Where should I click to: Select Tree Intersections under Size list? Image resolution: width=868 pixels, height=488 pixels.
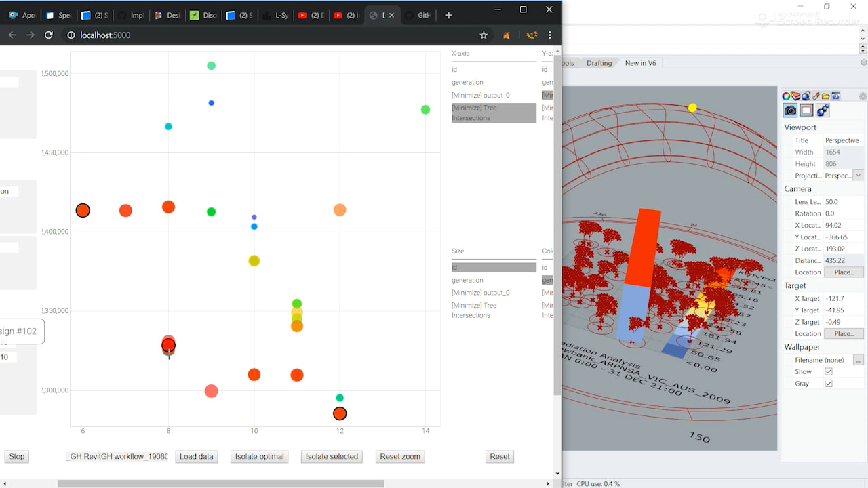494,310
